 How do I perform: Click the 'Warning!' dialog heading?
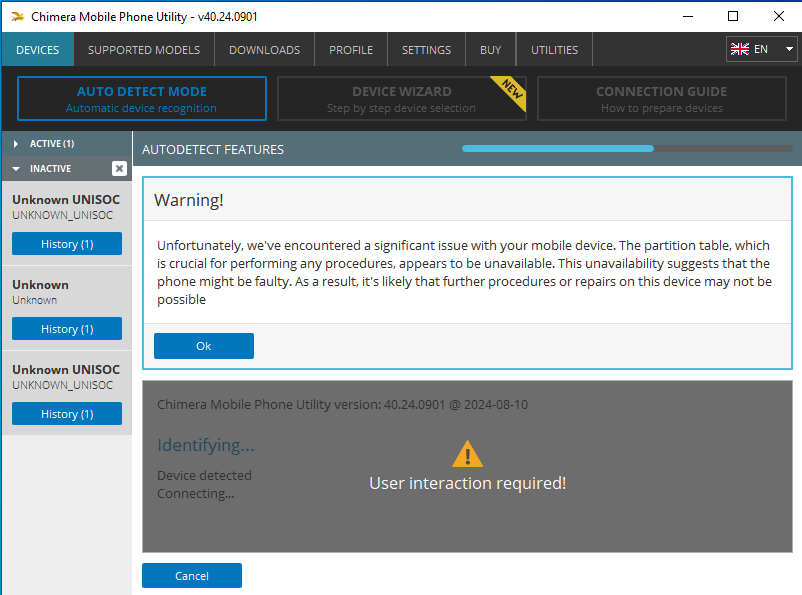[x=189, y=200]
